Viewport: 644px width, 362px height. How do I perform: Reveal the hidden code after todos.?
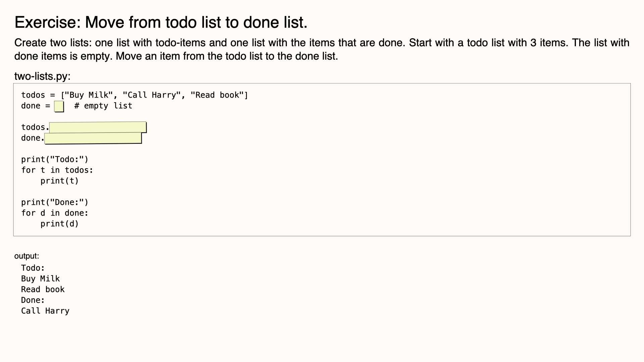[98, 127]
